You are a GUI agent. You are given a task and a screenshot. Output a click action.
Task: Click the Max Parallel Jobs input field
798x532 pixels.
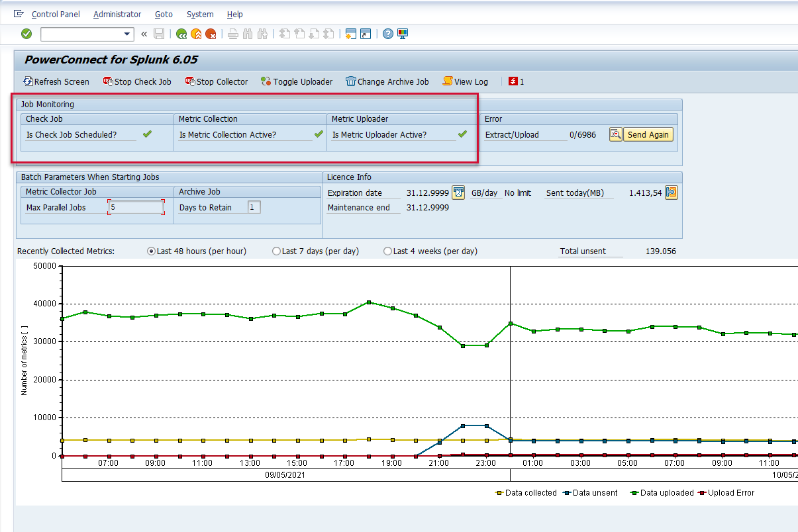pyautogui.click(x=136, y=207)
